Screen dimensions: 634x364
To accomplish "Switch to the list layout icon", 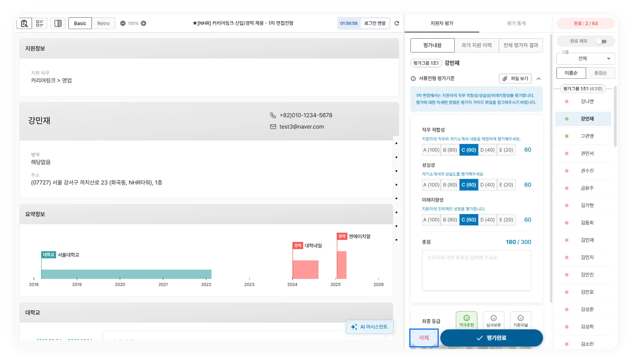I will click(x=40, y=23).
